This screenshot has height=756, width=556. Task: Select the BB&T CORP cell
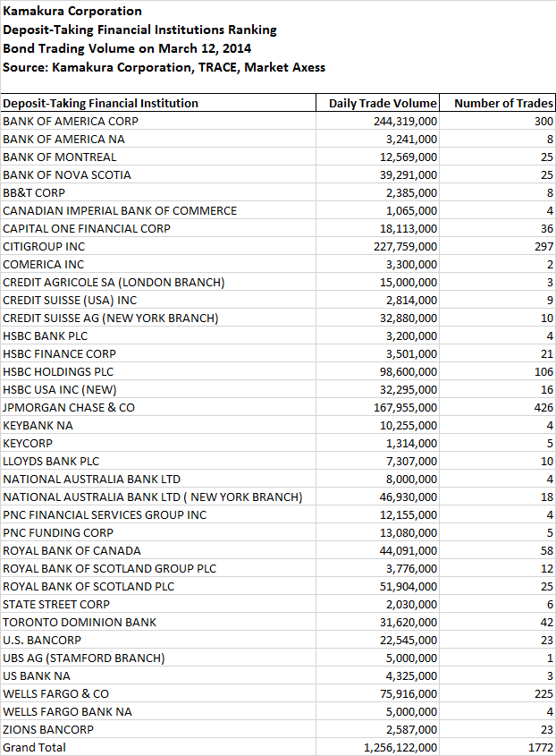pos(158,192)
